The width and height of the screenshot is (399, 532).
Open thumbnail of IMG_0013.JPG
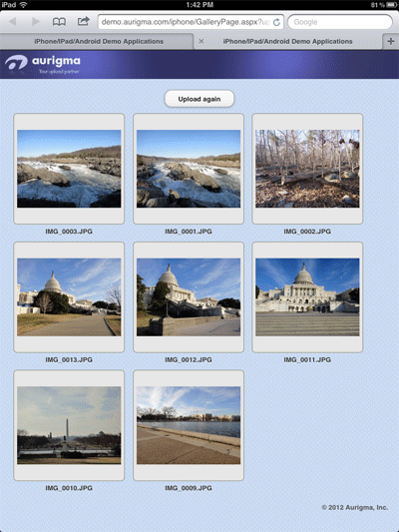69,297
